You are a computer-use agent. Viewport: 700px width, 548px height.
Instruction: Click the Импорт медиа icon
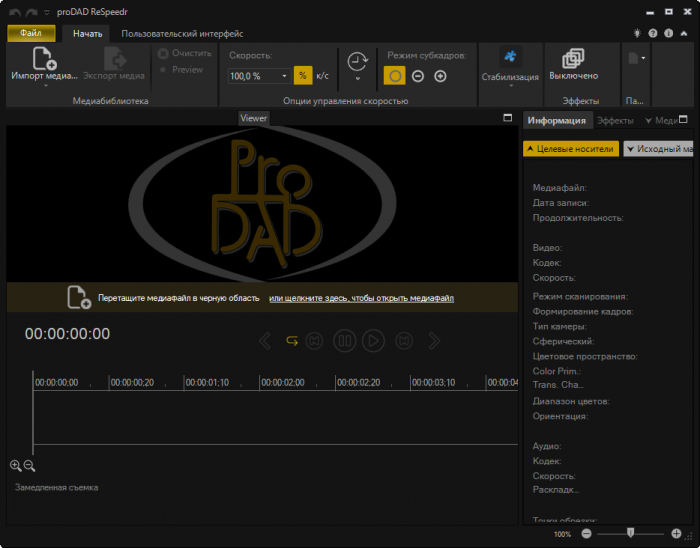click(44, 59)
